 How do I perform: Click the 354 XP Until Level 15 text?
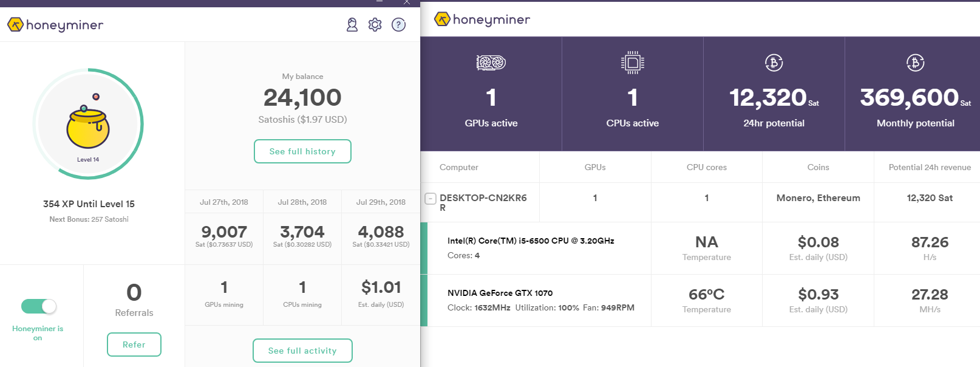tap(89, 204)
